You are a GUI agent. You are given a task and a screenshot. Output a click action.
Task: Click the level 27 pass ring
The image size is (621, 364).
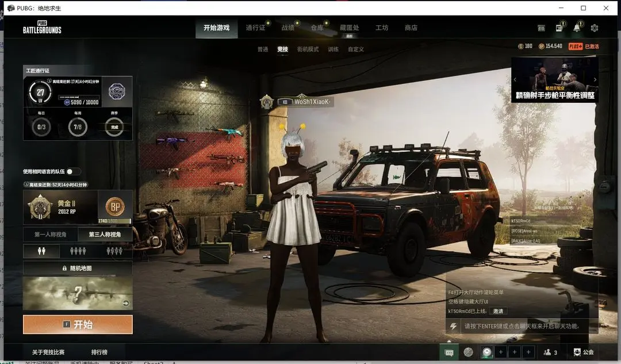(40, 92)
